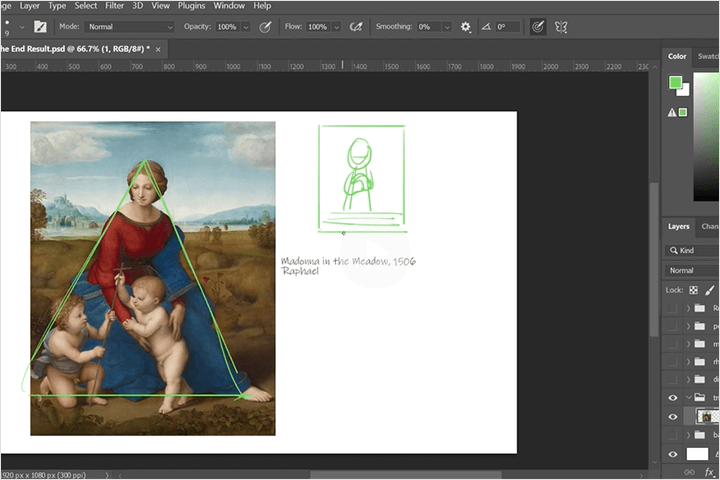This screenshot has height=480, width=720.
Task: Click the Opacity 100% value field
Action: click(x=228, y=27)
